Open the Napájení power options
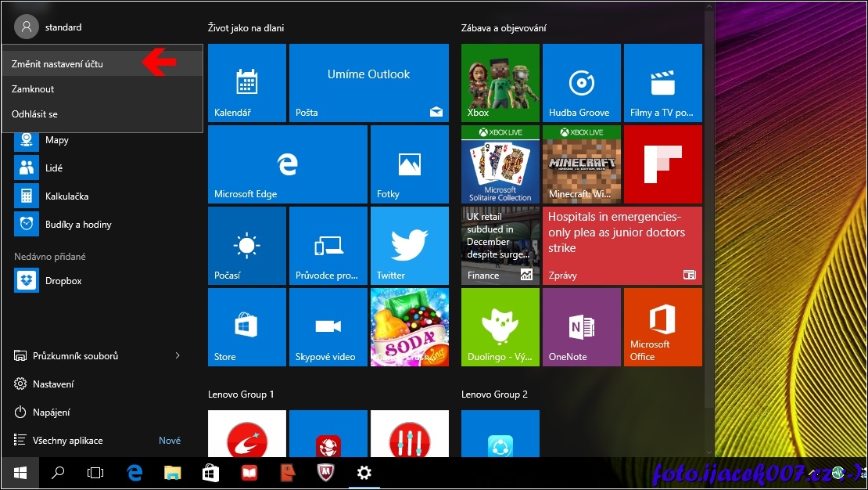 (x=51, y=413)
